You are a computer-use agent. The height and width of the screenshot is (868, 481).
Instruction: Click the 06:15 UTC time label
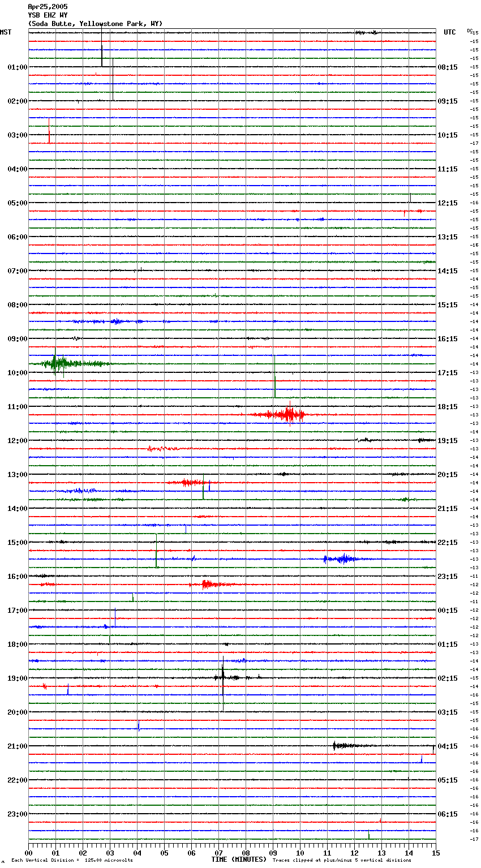pos(448,814)
